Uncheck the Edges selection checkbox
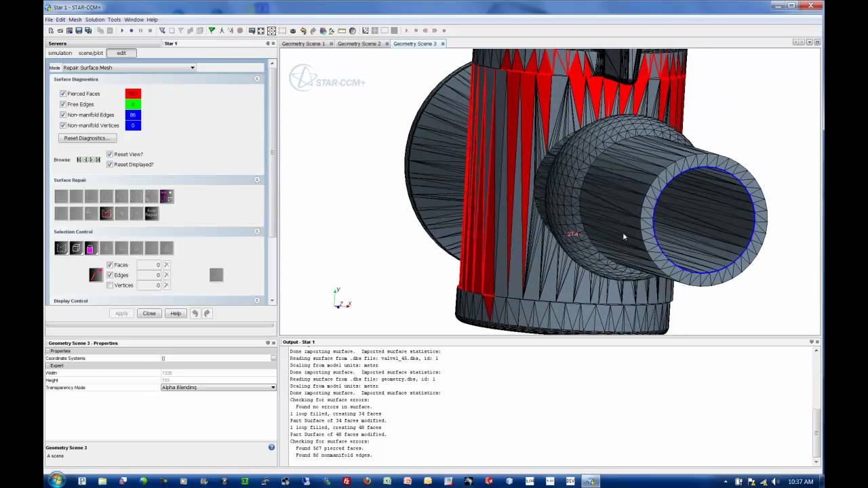The height and width of the screenshot is (488, 868). coord(110,275)
